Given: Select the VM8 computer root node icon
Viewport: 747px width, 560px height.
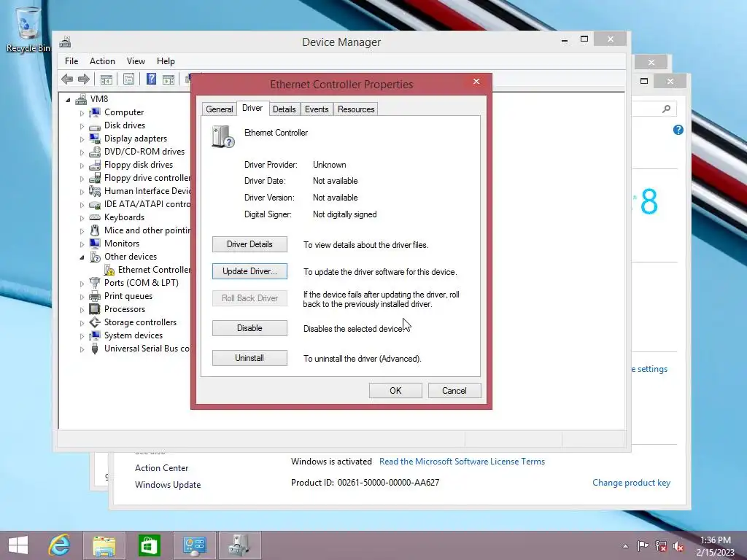Looking at the screenshot, I should 82,99.
